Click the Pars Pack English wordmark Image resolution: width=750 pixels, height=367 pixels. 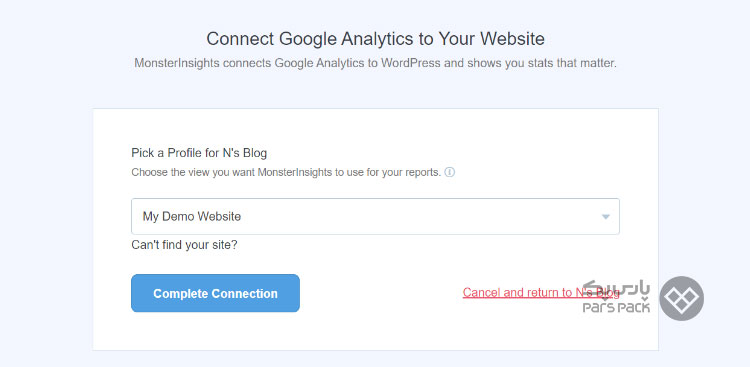pyautogui.click(x=616, y=307)
